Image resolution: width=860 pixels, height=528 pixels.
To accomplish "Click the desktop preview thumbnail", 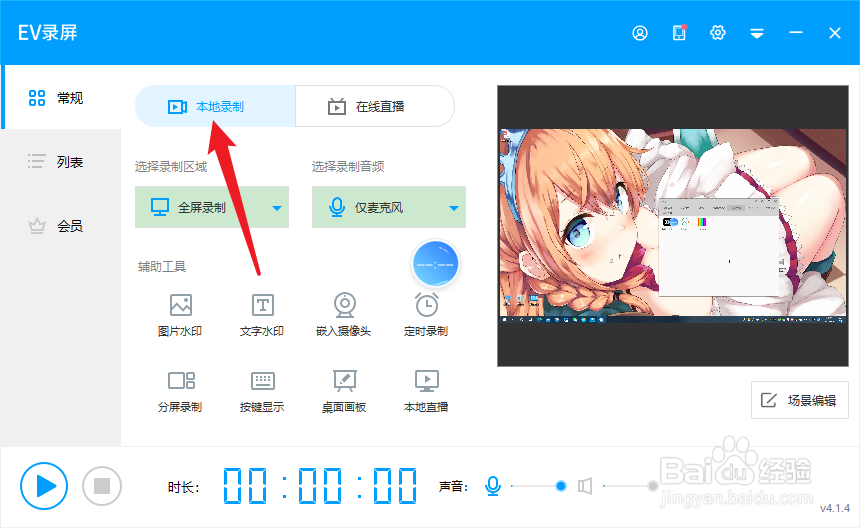I will point(673,226).
